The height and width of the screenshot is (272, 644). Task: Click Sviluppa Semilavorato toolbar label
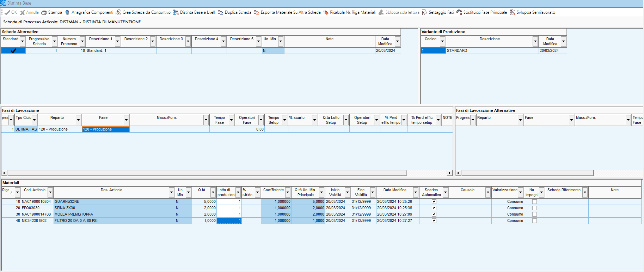pos(536,12)
